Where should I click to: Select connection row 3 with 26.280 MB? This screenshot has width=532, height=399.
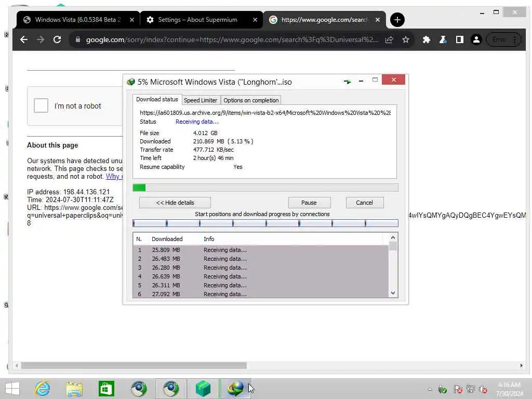pos(261,268)
